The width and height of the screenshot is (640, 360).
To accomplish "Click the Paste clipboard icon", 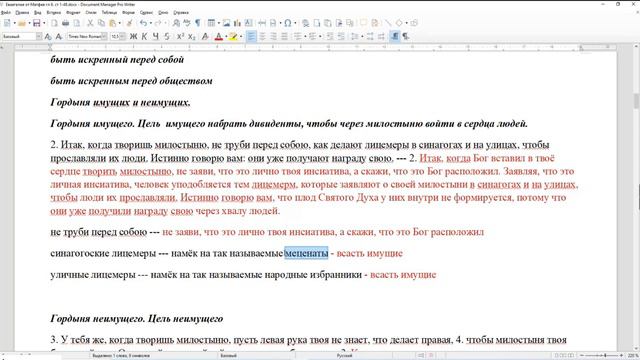I will click(113, 23).
